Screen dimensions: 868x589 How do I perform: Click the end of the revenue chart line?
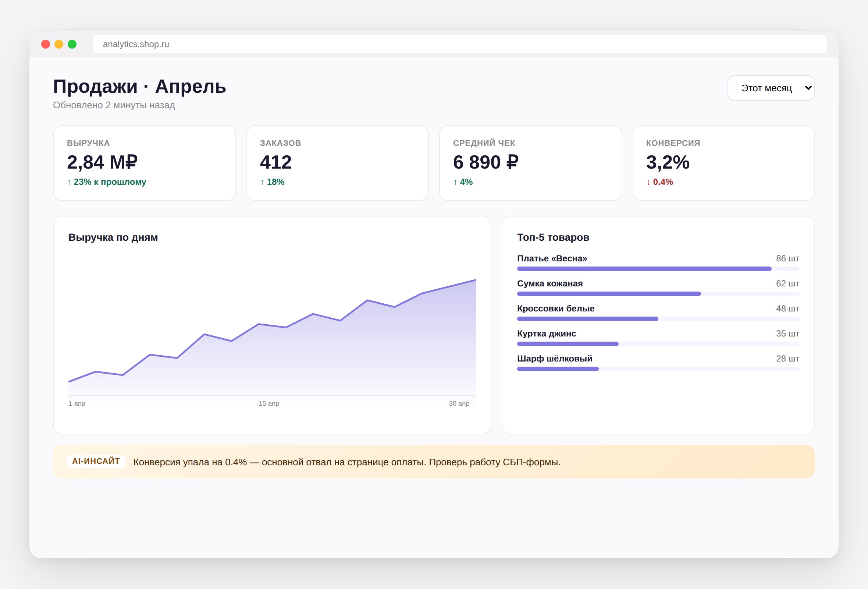[x=475, y=279]
